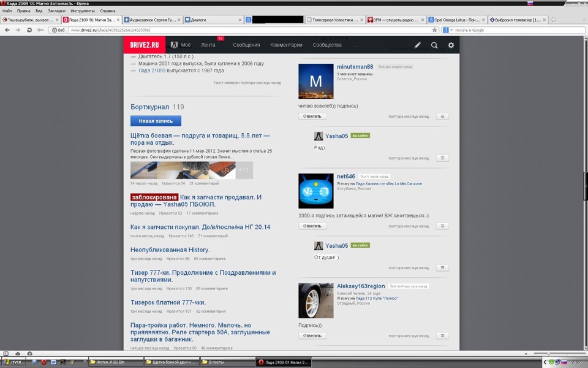Open a new tab with the plus button
This screenshot has width=588, height=368.
(552, 20)
